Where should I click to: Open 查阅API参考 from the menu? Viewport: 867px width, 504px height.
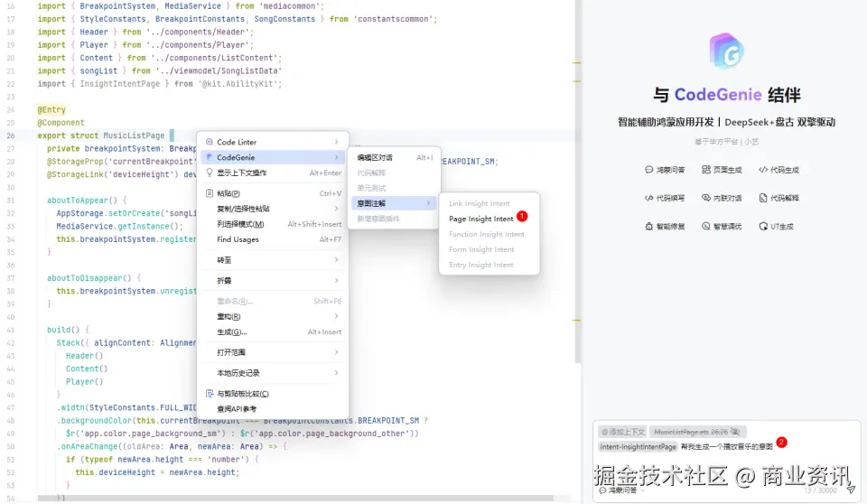273,409
